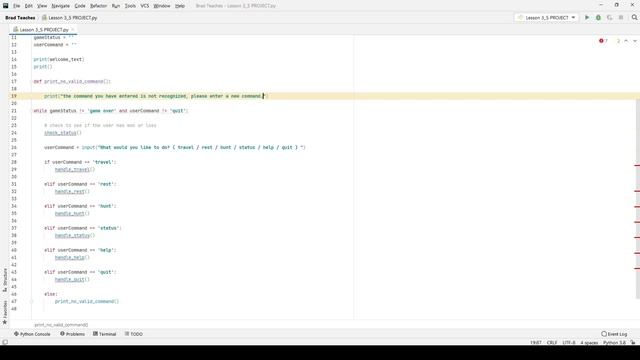Open the Code menu
The height and width of the screenshot is (360, 640).
pos(80,6)
